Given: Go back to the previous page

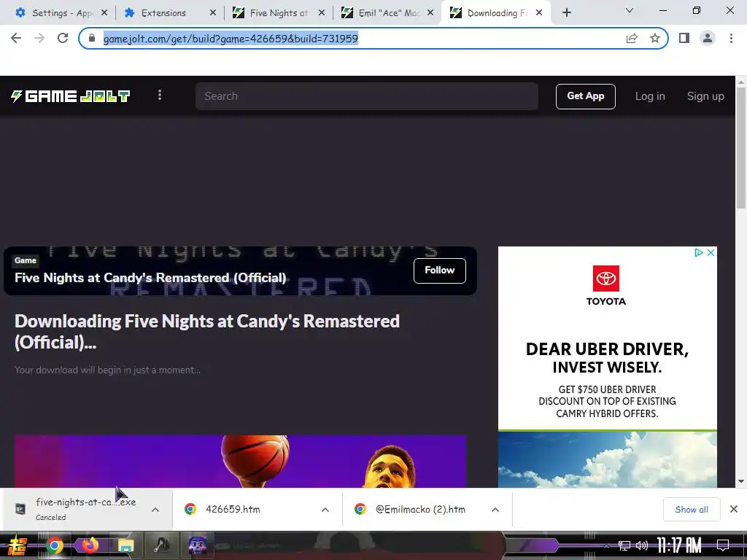Looking at the screenshot, I should 16,38.
